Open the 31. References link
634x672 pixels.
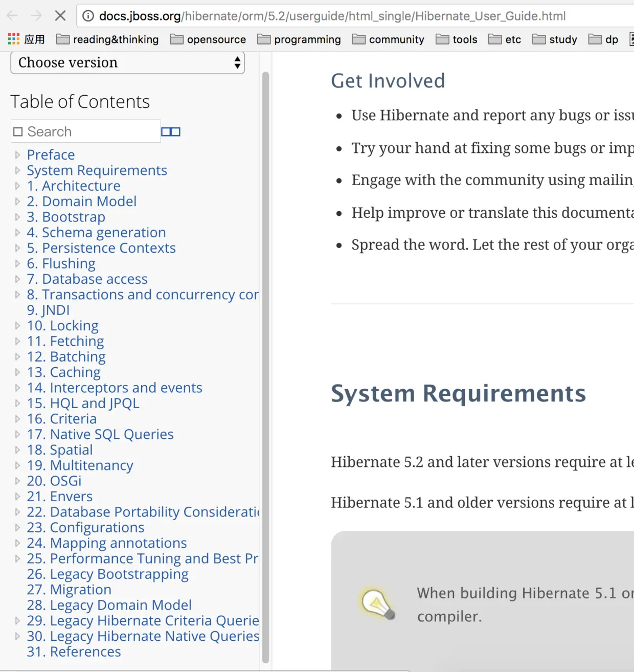click(x=74, y=652)
